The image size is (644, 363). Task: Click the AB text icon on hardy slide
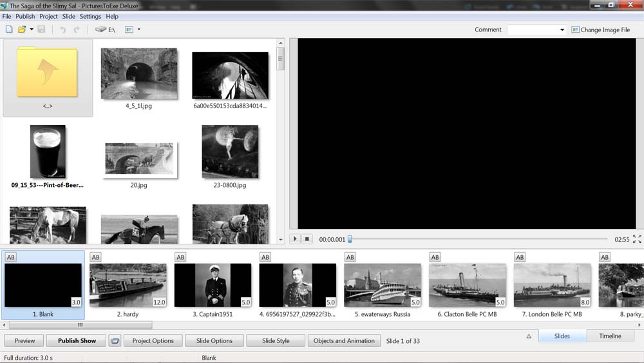(95, 257)
